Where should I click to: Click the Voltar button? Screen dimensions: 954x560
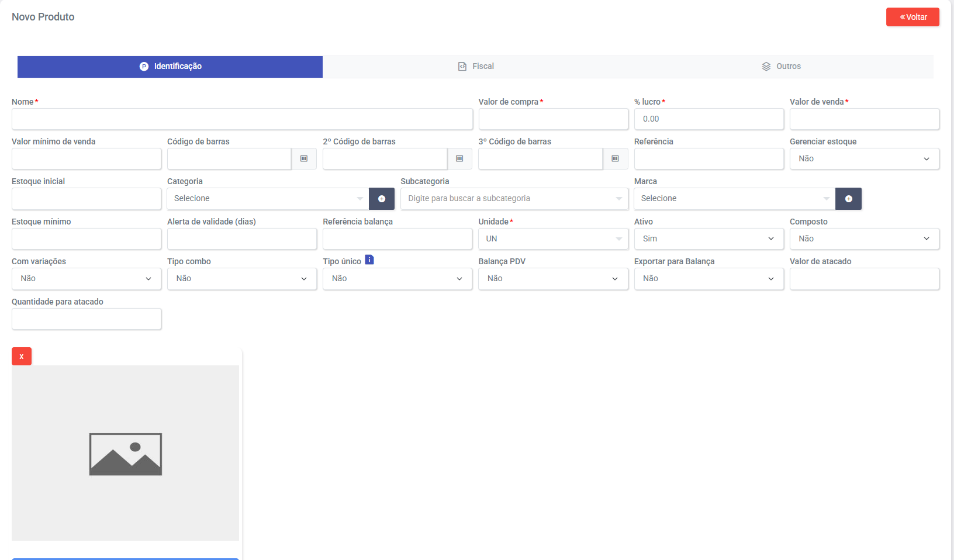(912, 17)
